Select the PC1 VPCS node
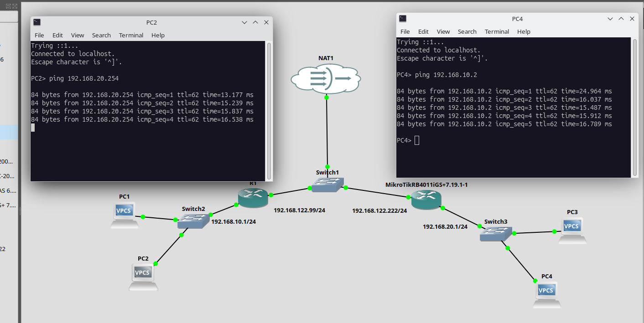This screenshot has height=323, width=644. [x=124, y=214]
